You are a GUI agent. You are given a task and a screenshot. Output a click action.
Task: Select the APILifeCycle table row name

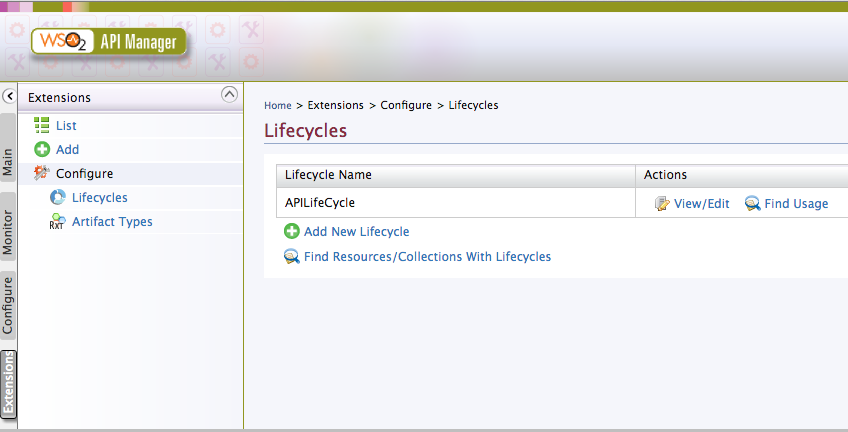tap(320, 203)
